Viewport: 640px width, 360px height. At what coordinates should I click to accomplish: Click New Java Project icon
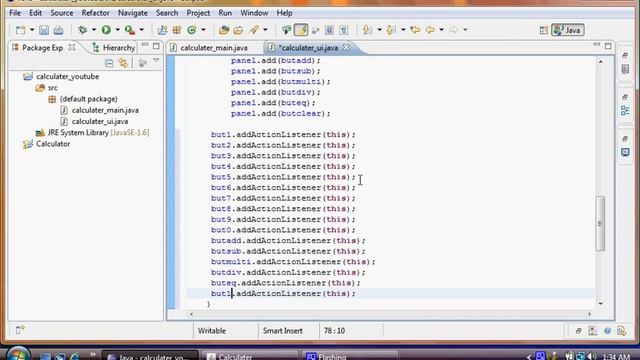[162, 30]
